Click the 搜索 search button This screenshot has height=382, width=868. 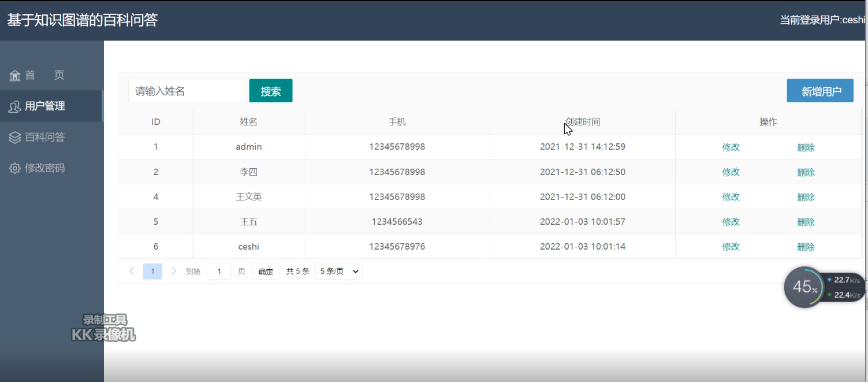click(271, 91)
